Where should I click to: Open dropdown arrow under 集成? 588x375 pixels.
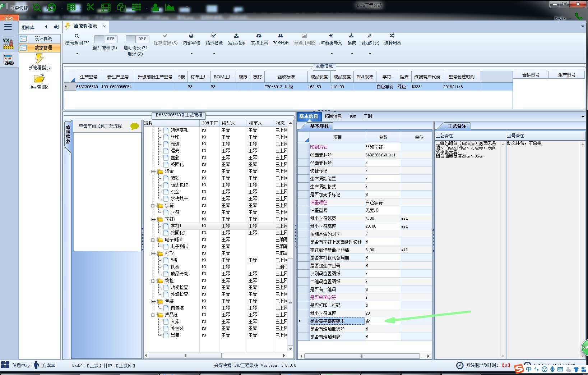(x=352, y=54)
